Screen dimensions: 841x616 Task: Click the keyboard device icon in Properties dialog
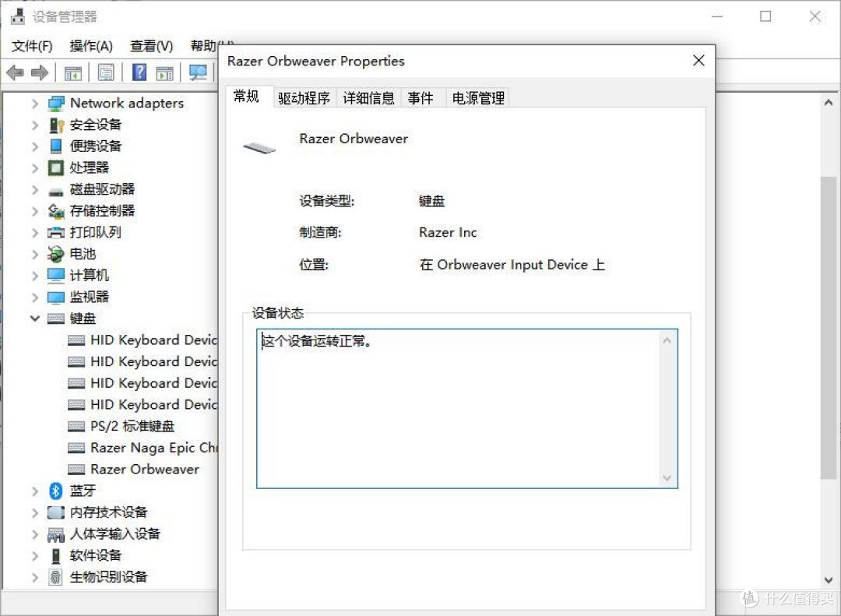point(259,147)
